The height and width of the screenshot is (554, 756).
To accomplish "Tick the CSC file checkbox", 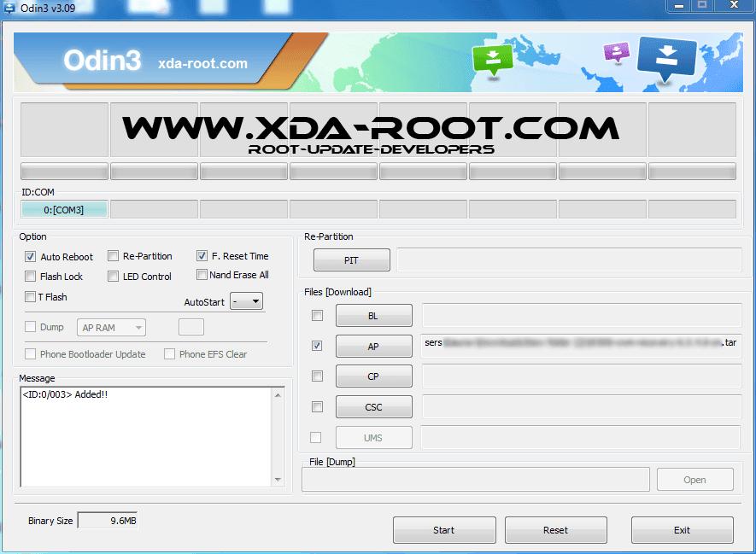I will coord(317,407).
